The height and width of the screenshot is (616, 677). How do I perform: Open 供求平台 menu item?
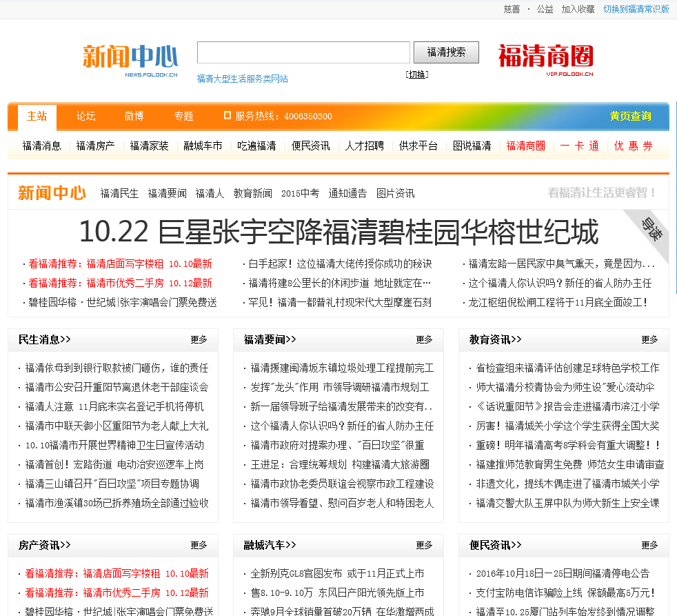click(418, 146)
